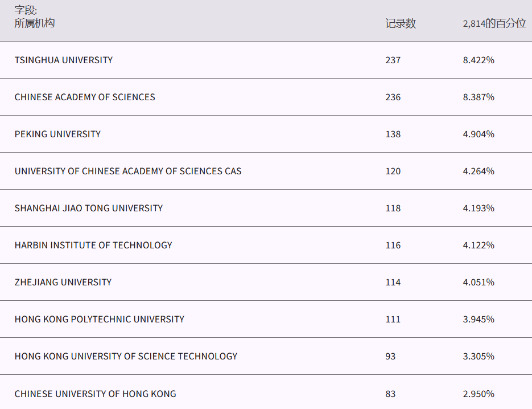This screenshot has height=409, width=532.
Task: Click record count 237 for Tsinghua
Action: tap(393, 60)
